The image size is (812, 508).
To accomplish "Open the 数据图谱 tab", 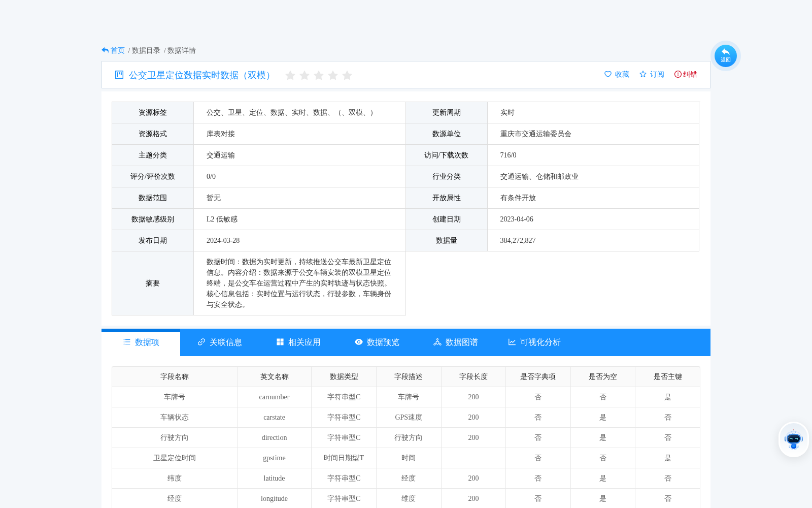I will (x=456, y=342).
